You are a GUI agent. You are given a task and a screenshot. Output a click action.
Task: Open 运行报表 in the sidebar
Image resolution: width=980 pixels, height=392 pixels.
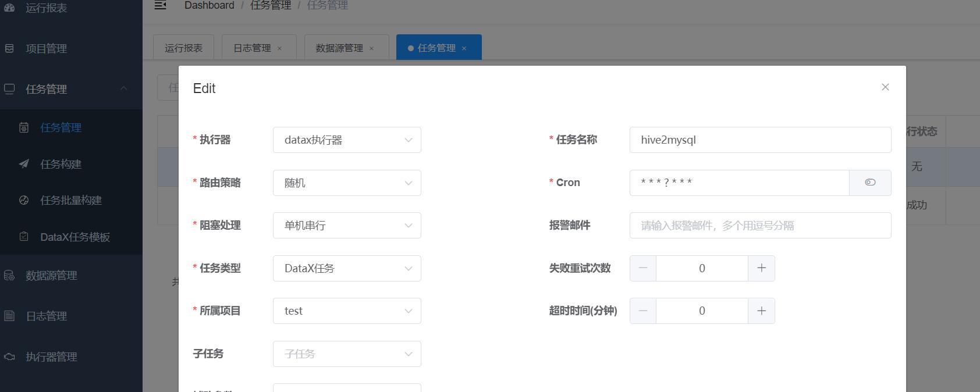[x=71, y=8]
